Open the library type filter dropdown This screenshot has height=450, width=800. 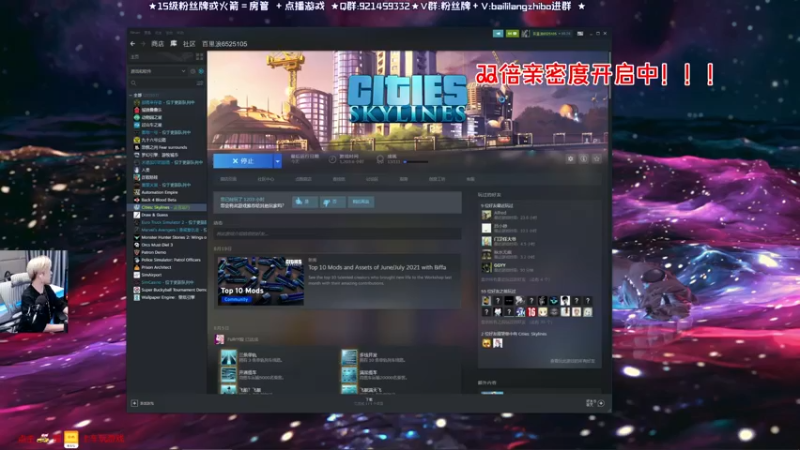coord(158,71)
